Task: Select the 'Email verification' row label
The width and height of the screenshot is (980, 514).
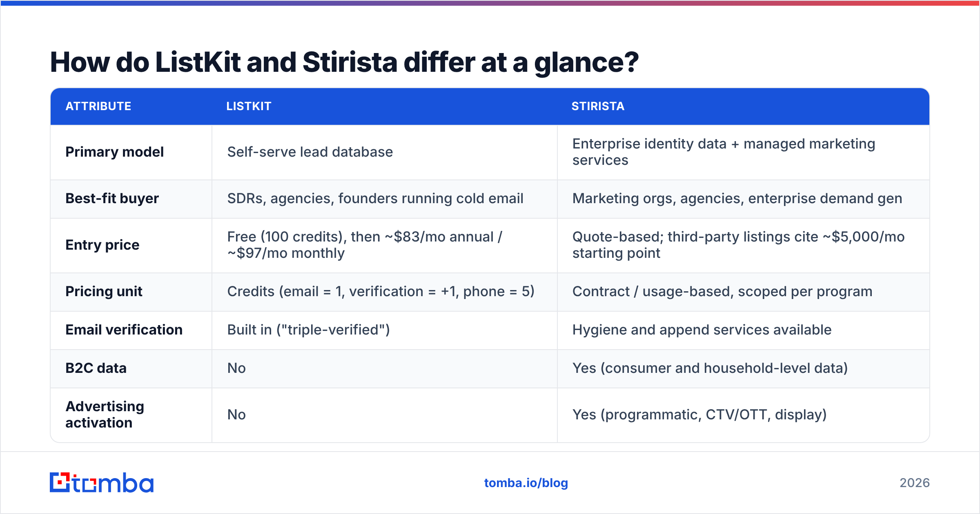Action: click(124, 330)
